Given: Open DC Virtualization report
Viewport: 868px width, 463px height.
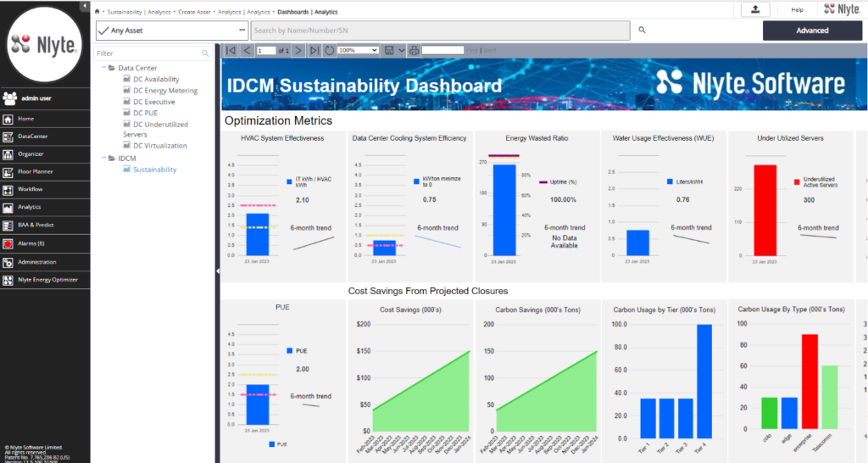Looking at the screenshot, I should point(159,146).
